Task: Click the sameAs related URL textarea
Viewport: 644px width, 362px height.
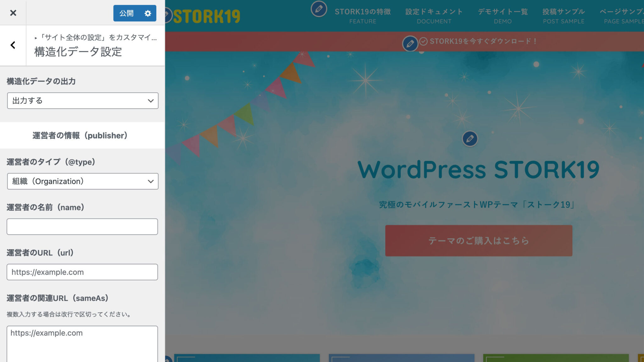Action: tap(82, 344)
